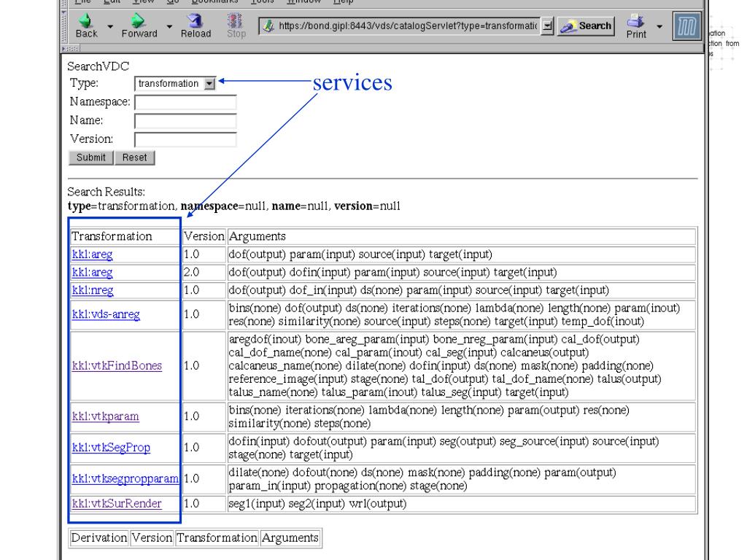Open the kkl:vtkparam transformation link
This screenshot has width=747, height=560.
[105, 416]
